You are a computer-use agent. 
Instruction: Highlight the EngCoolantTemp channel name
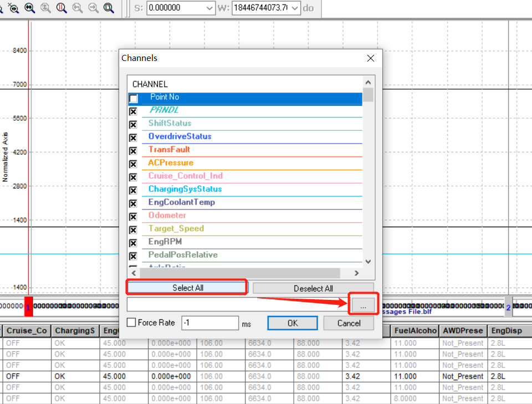pyautogui.click(x=182, y=202)
